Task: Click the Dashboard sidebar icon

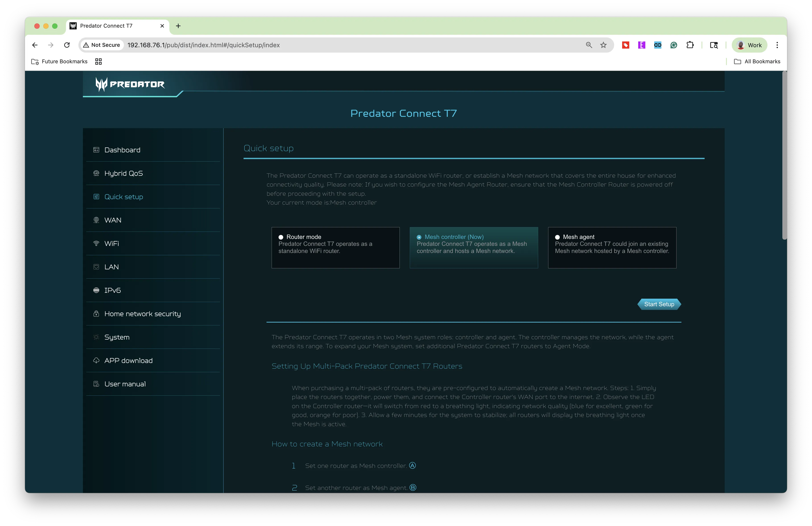Action: (96, 150)
